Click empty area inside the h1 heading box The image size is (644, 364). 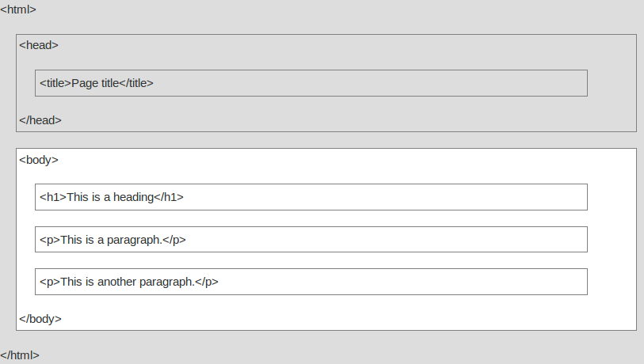[396, 197]
